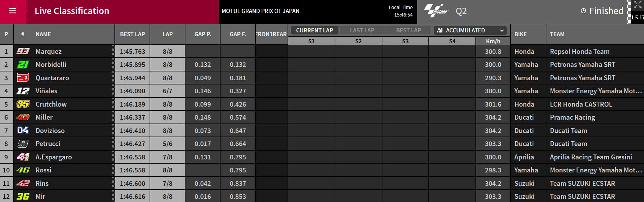Open the hamburger menu
Image resolution: width=644 pixels, height=202 pixels.
12,11
